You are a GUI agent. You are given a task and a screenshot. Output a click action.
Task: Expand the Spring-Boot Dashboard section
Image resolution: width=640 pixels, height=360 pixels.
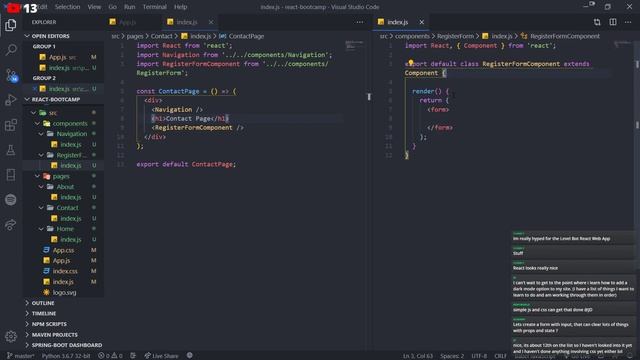63,345
